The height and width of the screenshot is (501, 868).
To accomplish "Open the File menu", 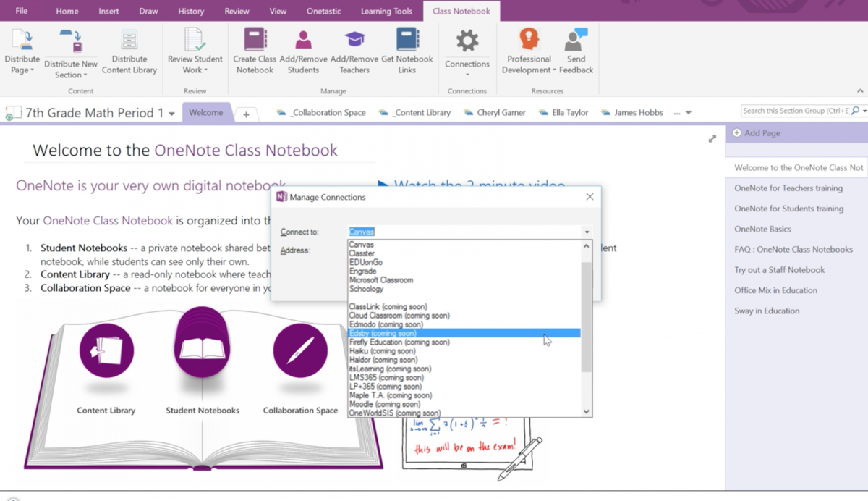I will coord(22,11).
